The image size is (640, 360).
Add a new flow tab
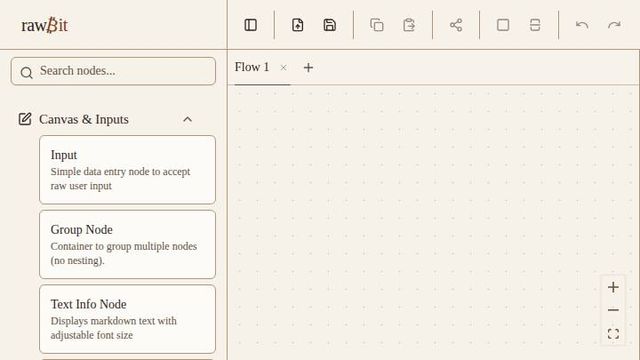point(309,68)
